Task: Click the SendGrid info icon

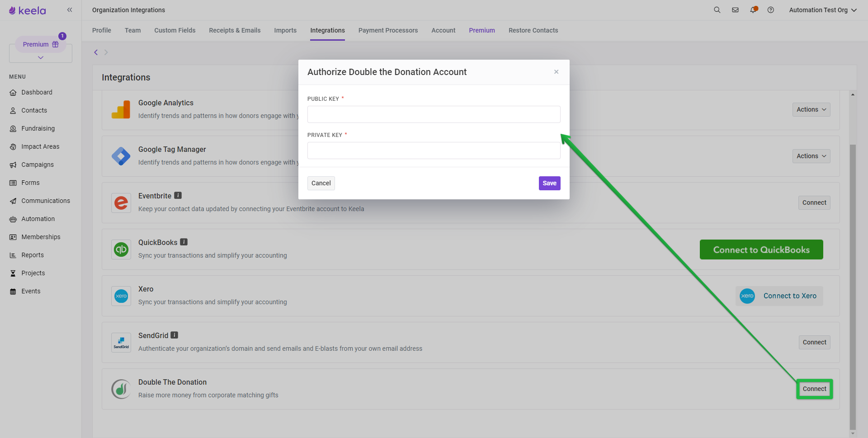Action: point(175,335)
